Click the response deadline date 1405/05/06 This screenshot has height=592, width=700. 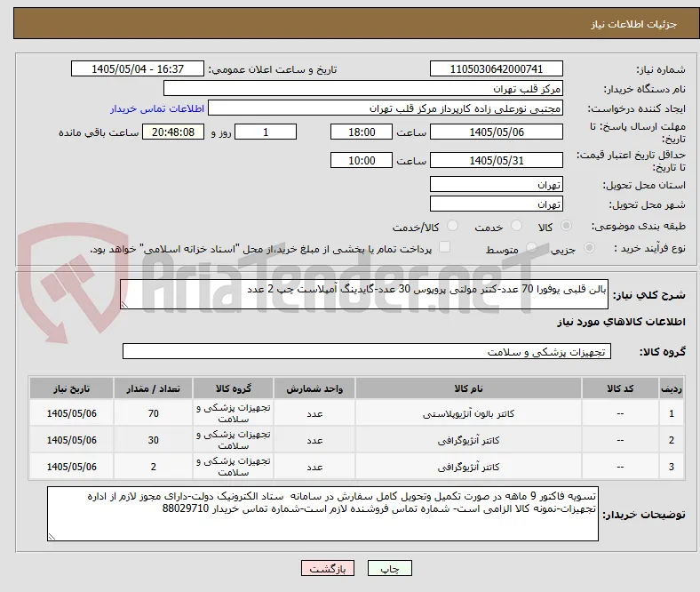(x=496, y=132)
